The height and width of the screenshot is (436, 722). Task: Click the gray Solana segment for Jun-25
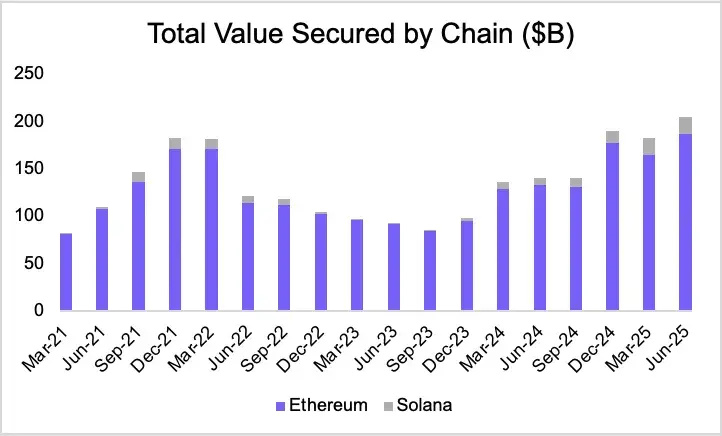tap(685, 126)
